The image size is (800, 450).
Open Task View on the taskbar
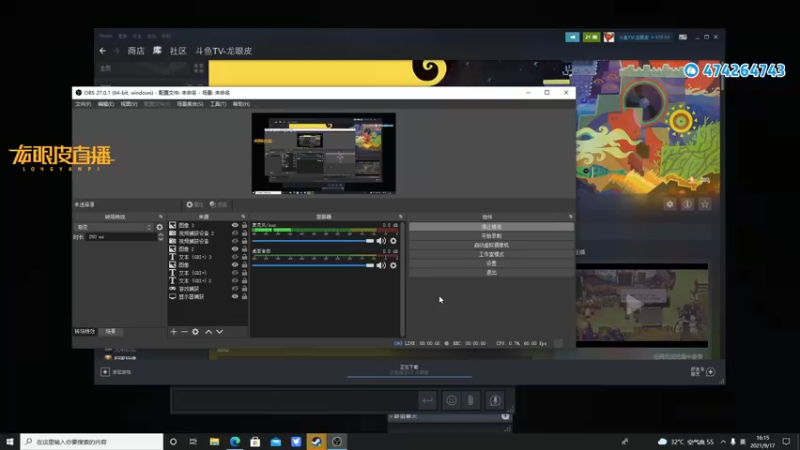193,441
